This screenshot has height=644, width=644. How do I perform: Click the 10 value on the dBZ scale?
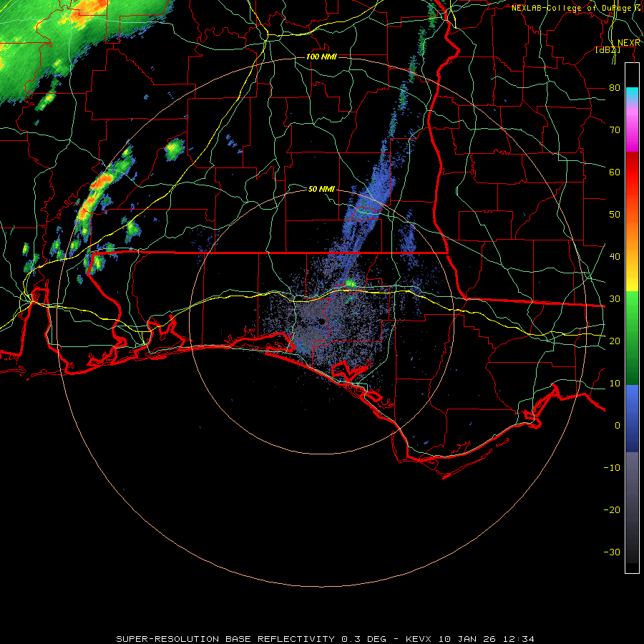click(x=615, y=384)
